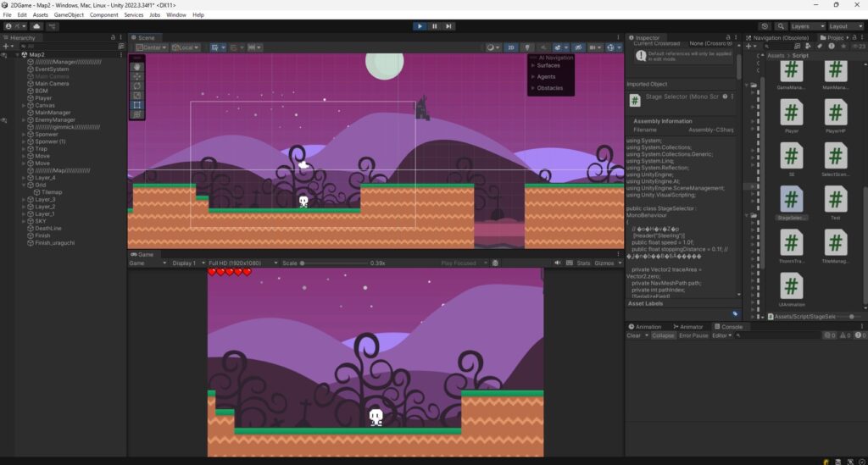Toggle 2D view mode in Scene

[511, 47]
